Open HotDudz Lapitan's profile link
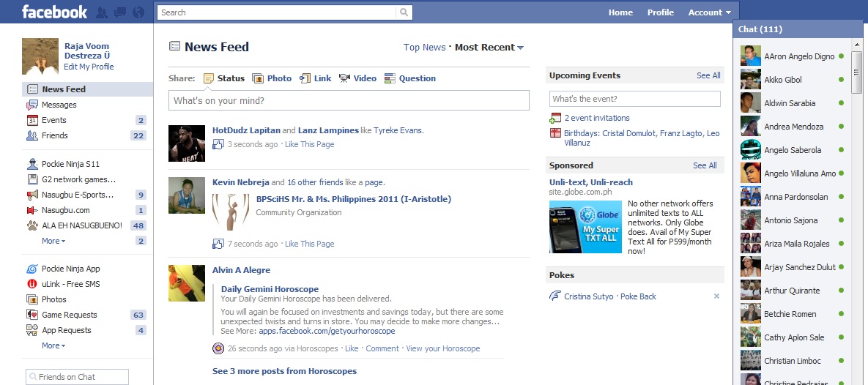The width and height of the screenshot is (868, 385). 246,130
